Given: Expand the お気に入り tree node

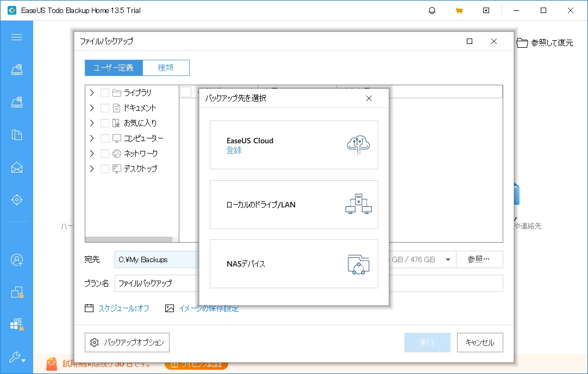Looking at the screenshot, I should pos(92,123).
